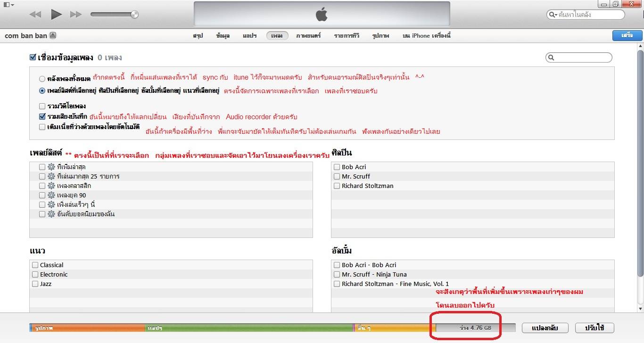Click the เพลย์ลิสต์ section heading
Image resolution: width=644 pixels, height=343 pixels.
46,153
